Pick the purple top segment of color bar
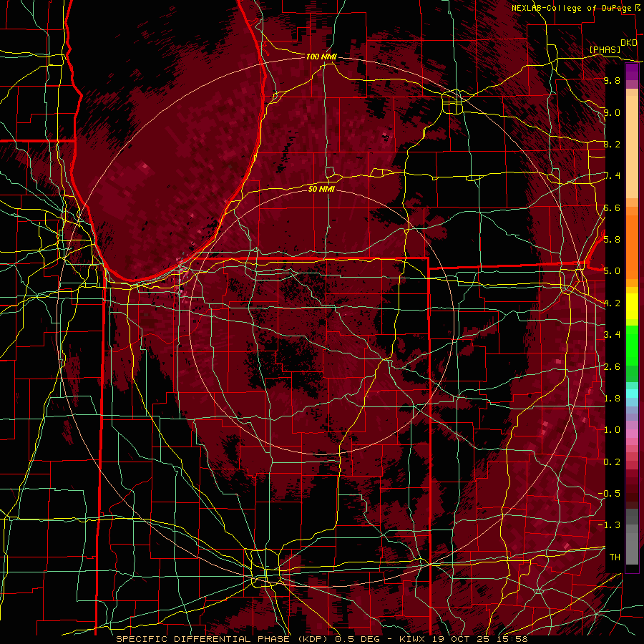This screenshot has width=644, height=644. point(632,72)
